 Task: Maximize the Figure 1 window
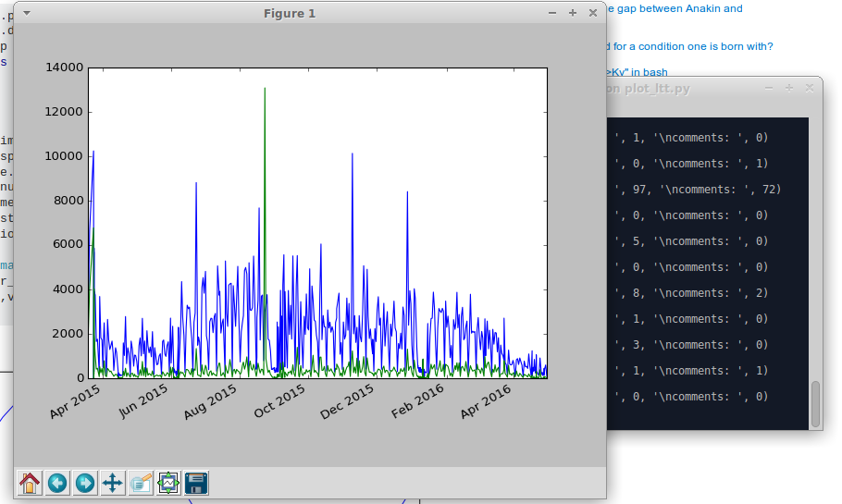coord(572,13)
